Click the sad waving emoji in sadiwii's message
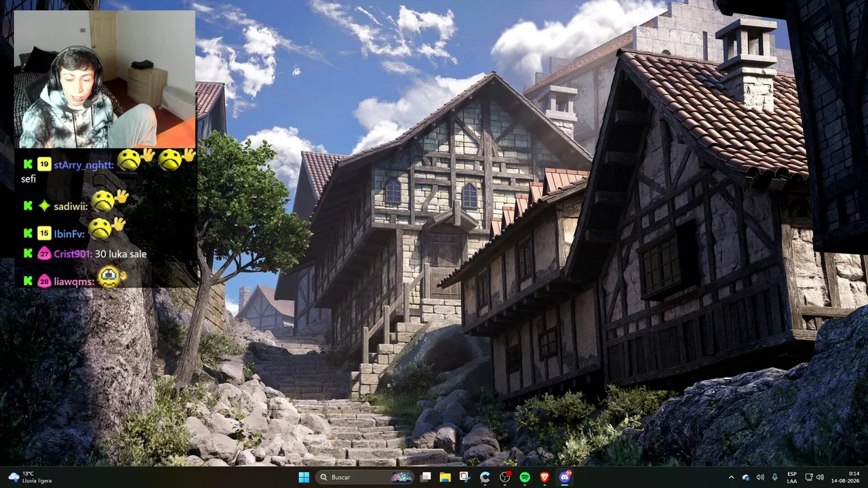Screen dimensions: 868x488 point(108,200)
